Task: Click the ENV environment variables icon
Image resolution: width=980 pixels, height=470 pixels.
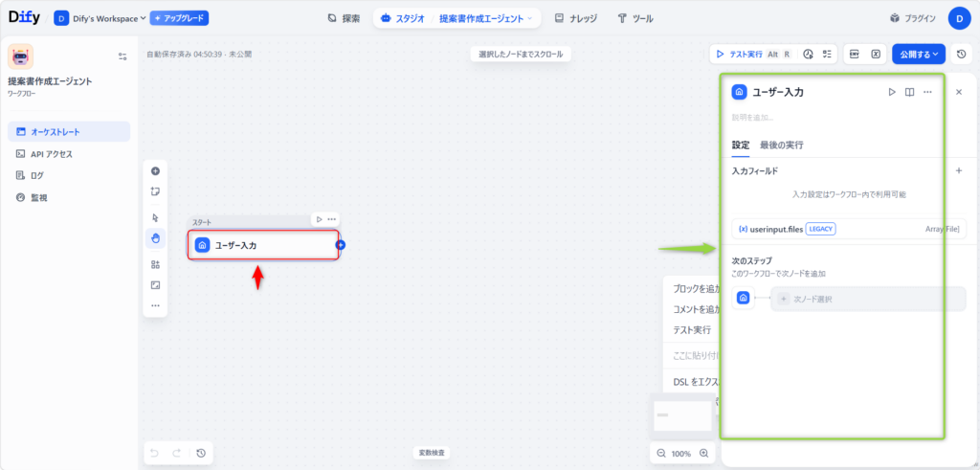Action: pos(855,54)
